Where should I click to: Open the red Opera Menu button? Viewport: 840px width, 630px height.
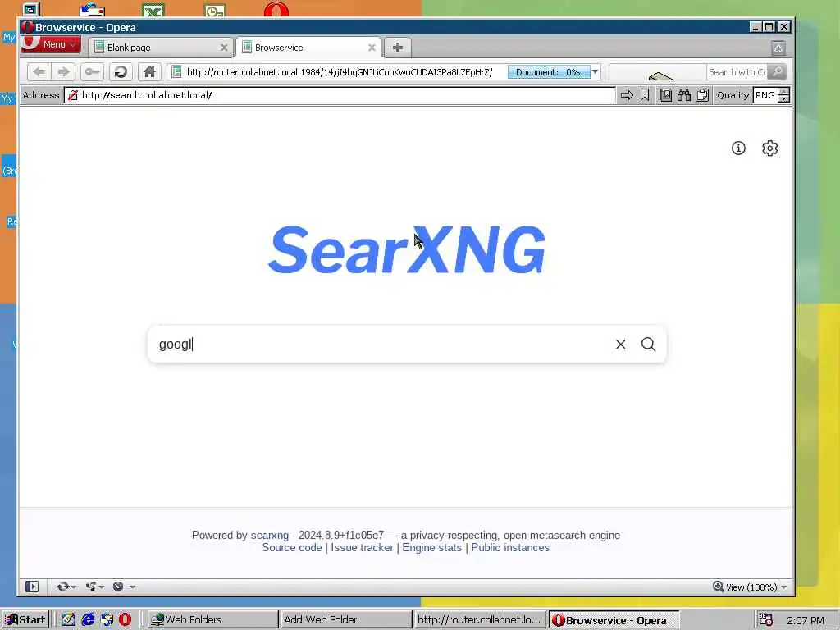point(50,44)
